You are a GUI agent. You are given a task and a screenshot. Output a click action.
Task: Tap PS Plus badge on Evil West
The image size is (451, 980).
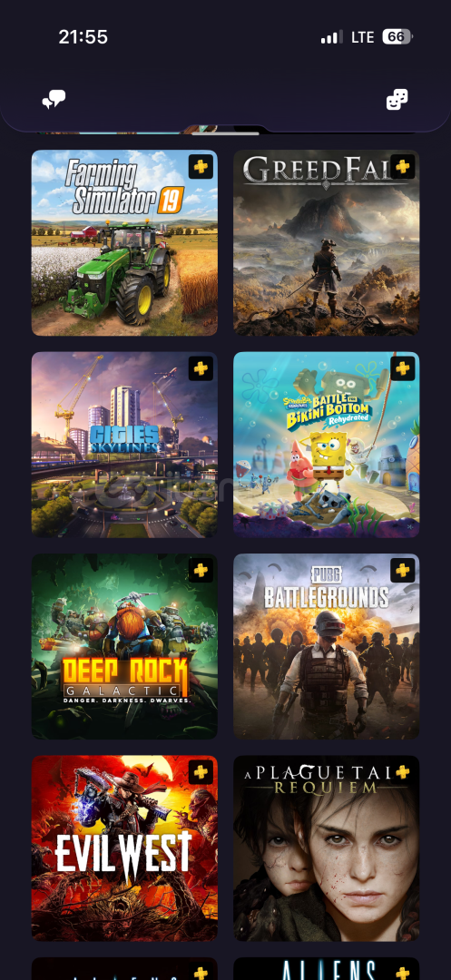coord(201,772)
